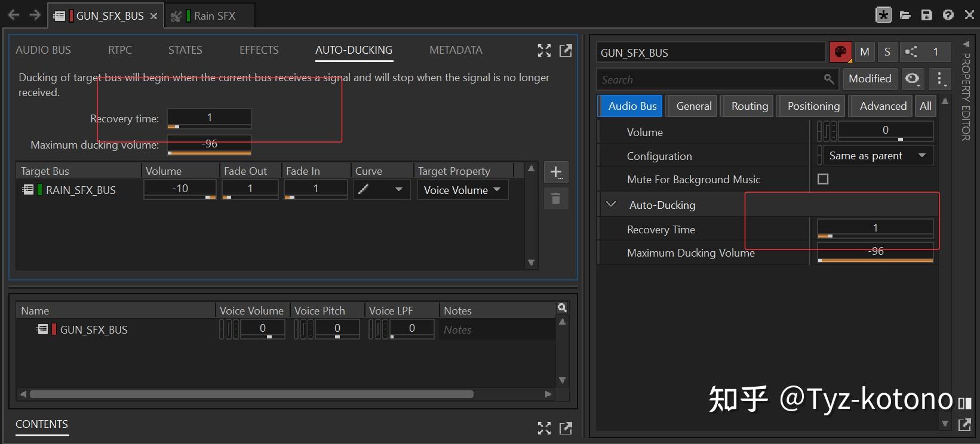Click the search magnifier above Notes column

pos(561,307)
